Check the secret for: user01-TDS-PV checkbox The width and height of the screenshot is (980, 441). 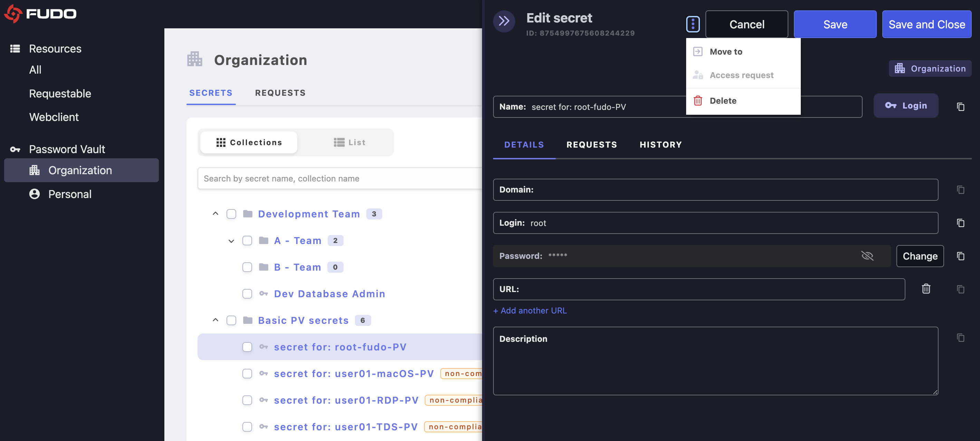tap(247, 427)
